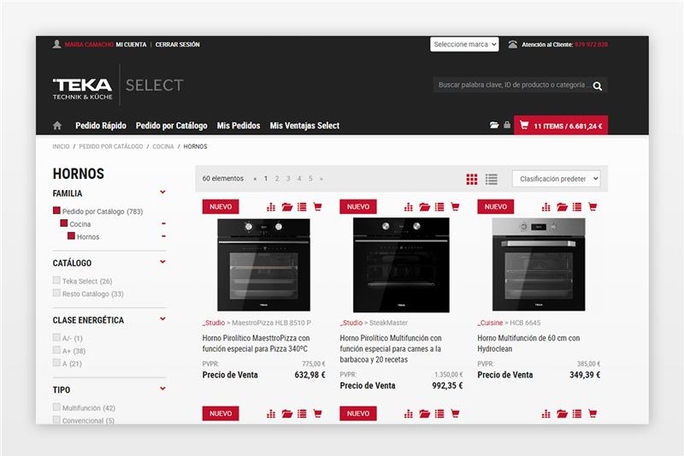Viewport: 684px width, 456px height.
Task: Open the MaestroPizza oven product image
Action: [x=264, y=265]
